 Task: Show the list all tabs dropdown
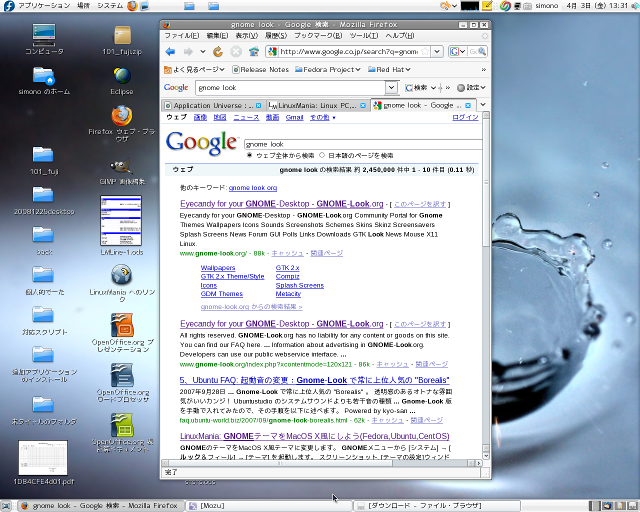pos(483,105)
